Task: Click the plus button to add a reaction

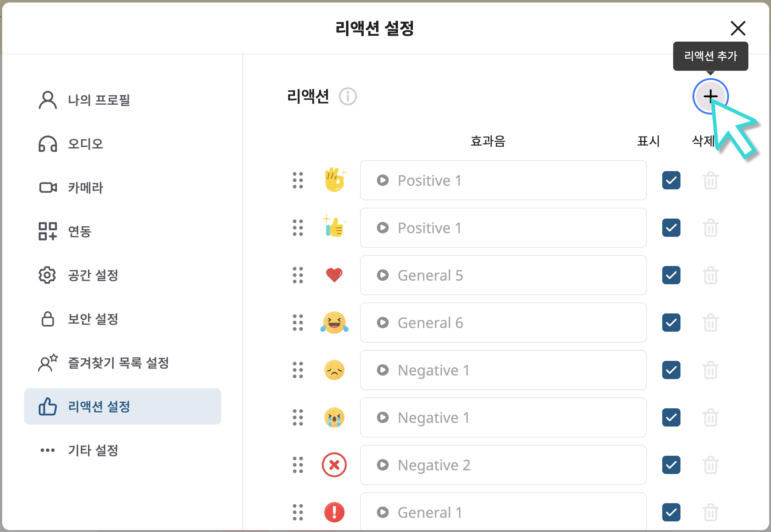Action: click(x=710, y=96)
